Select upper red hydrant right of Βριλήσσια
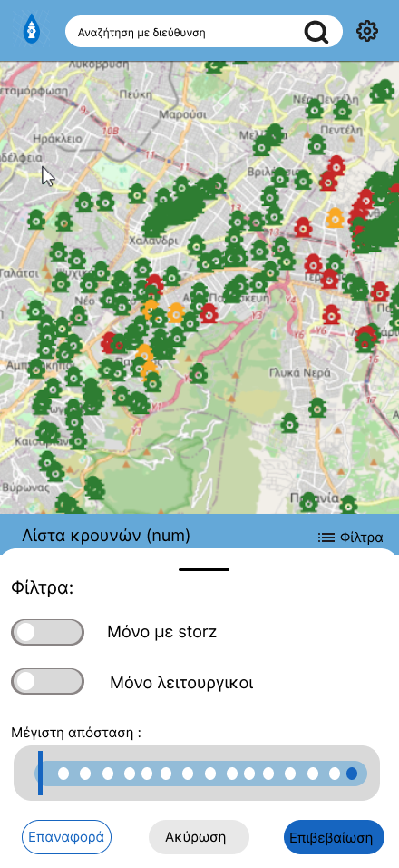Screen dimensions: 399x868 coord(336,165)
